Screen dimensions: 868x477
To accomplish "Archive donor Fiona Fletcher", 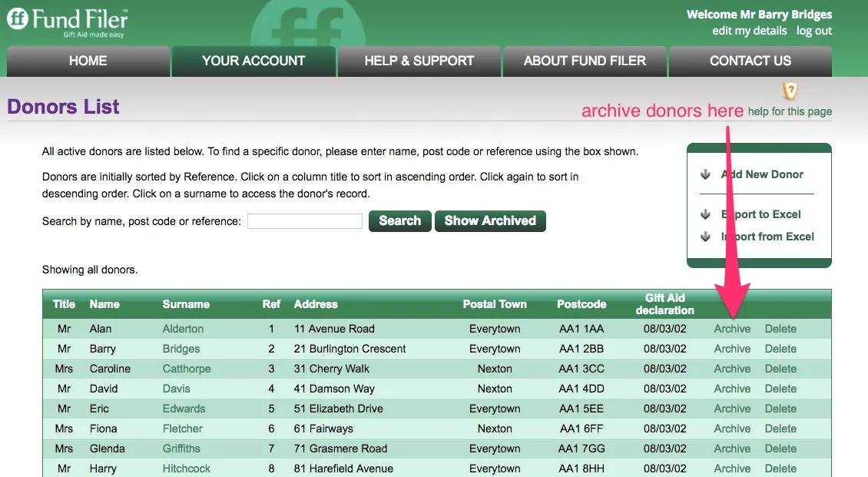I will coord(732,429).
